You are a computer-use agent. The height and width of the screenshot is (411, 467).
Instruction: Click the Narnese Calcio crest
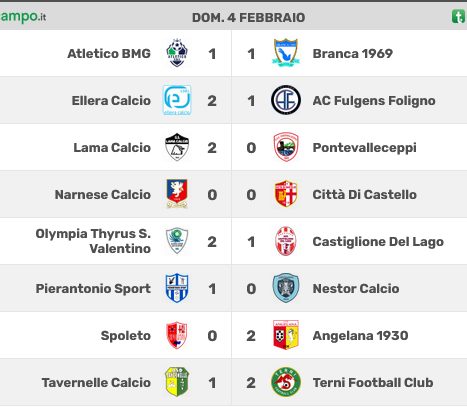pos(177,194)
